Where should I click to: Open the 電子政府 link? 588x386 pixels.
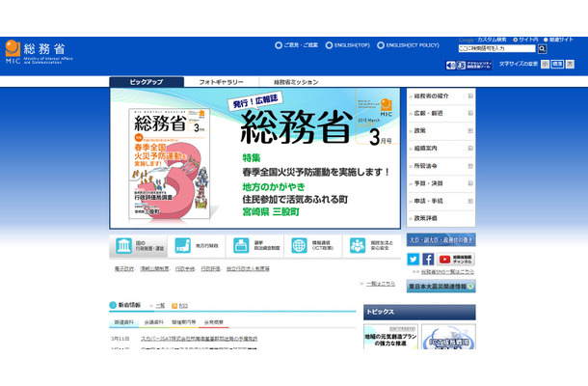[x=124, y=269]
